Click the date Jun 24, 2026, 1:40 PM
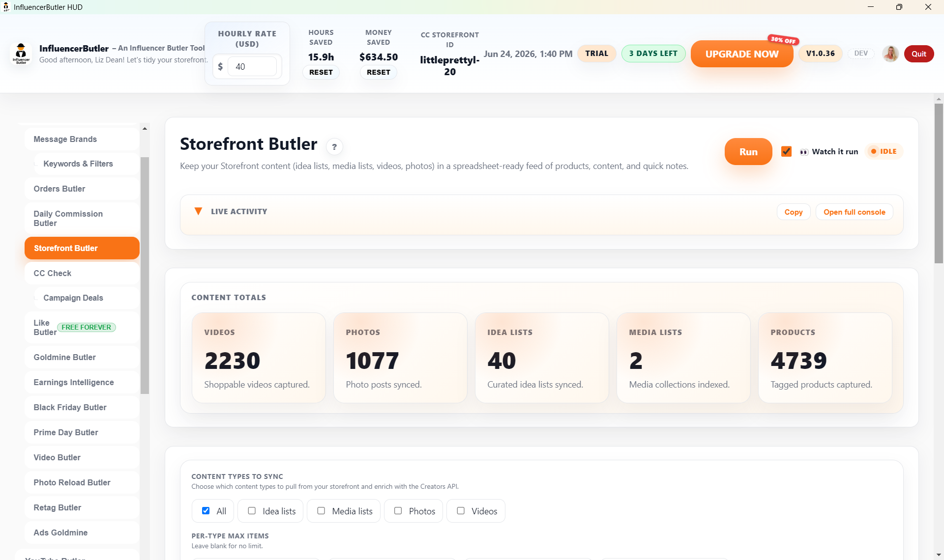The image size is (944, 560). pos(528,54)
